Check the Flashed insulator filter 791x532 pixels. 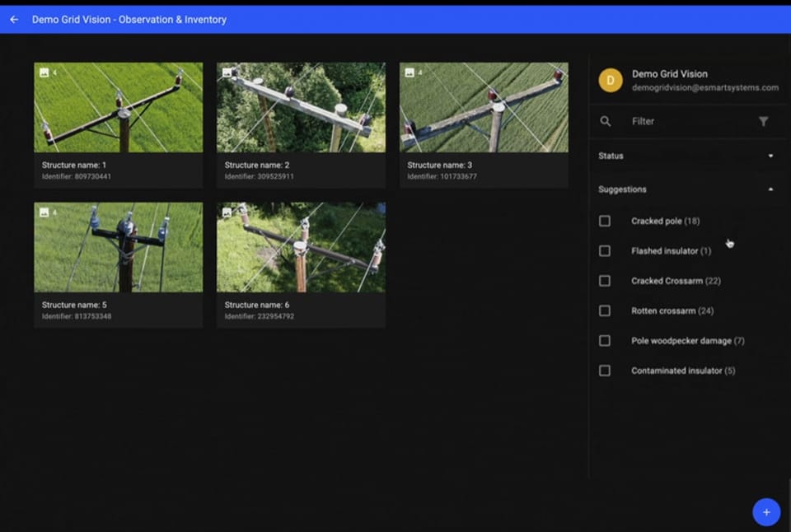pos(604,250)
